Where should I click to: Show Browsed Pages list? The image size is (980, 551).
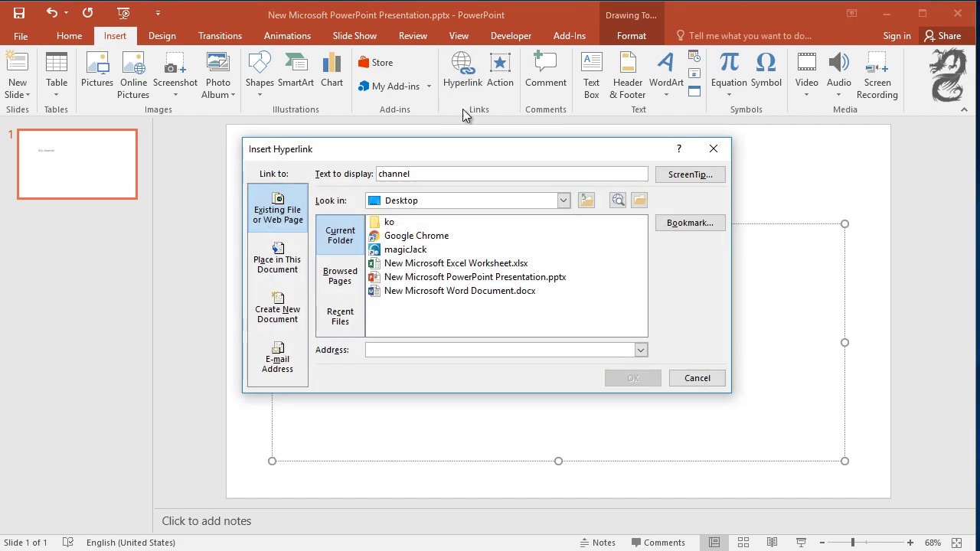coord(340,275)
